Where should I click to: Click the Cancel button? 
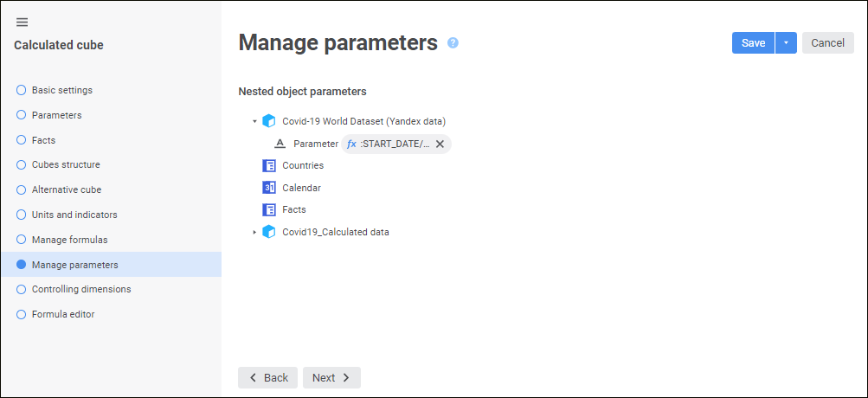[827, 43]
